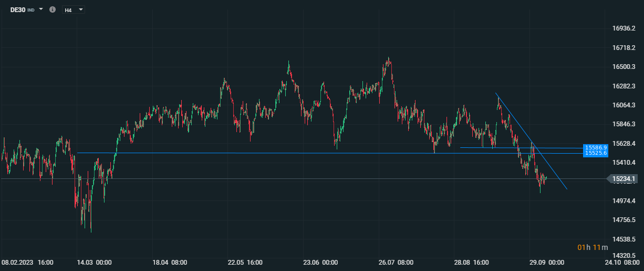Open the DE30 symbol dropdown arrow
Viewport: 644px width, 271px height.
coord(41,9)
